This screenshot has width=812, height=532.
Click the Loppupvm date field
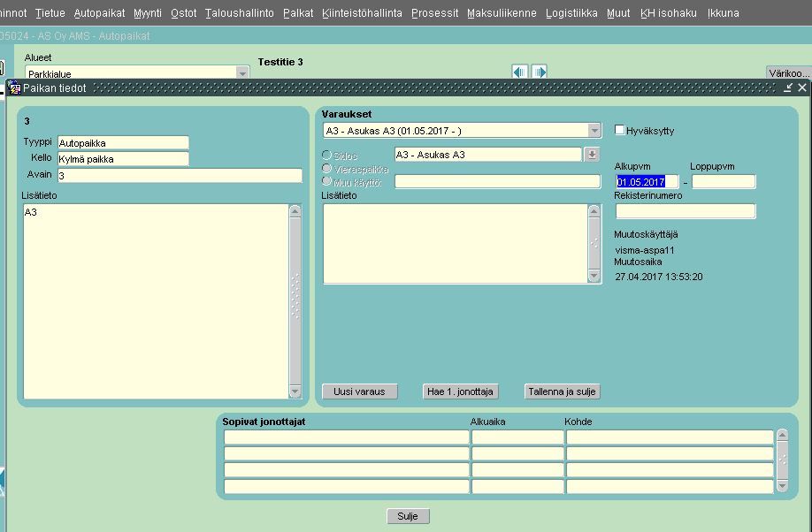(x=724, y=182)
